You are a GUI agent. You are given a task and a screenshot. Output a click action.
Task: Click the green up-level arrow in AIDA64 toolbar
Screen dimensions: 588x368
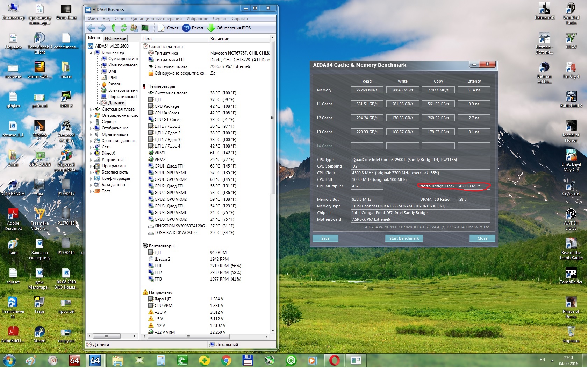click(113, 28)
